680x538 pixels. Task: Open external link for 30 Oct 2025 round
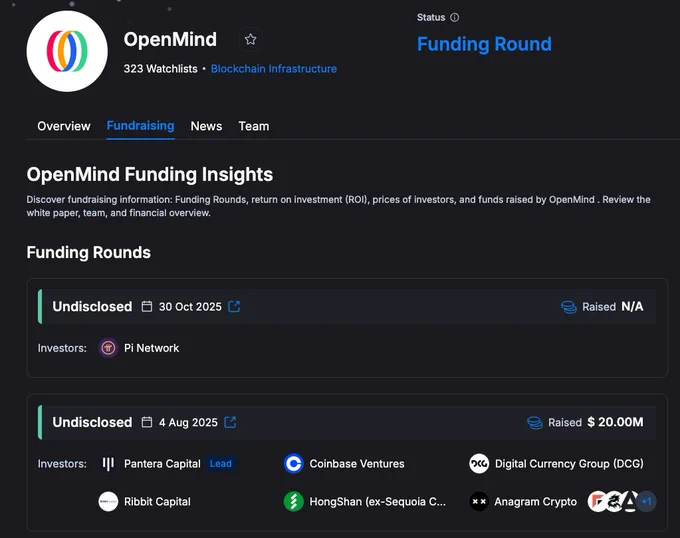tap(234, 306)
